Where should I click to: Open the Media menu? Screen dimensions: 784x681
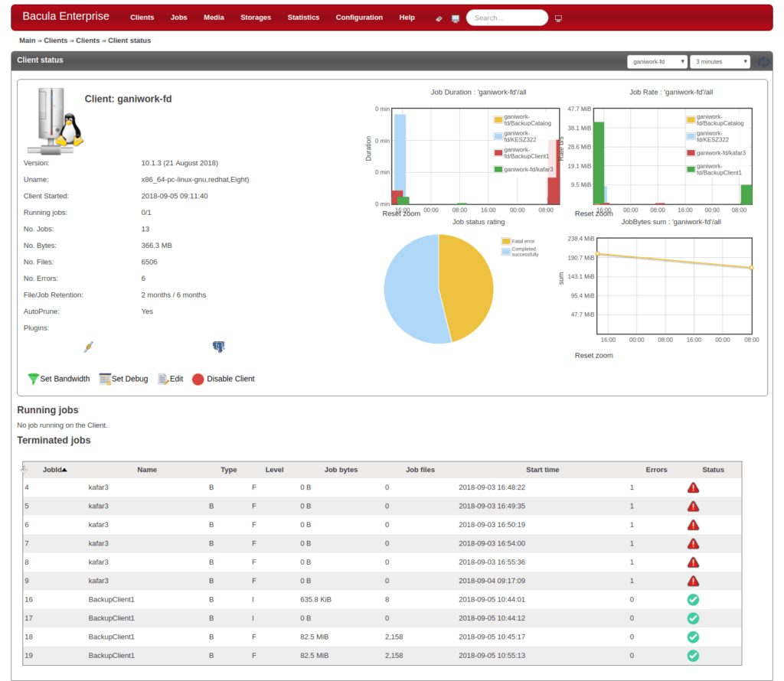pyautogui.click(x=214, y=17)
